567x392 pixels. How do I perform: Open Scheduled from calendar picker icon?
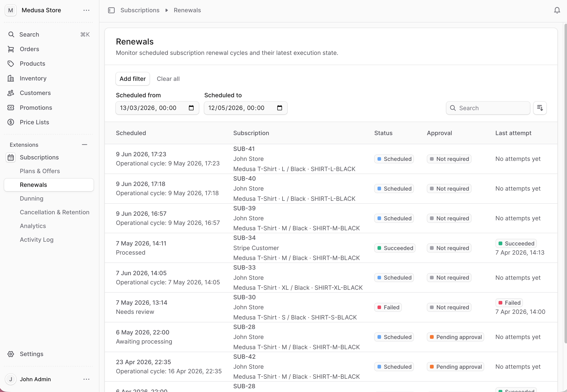coord(191,108)
